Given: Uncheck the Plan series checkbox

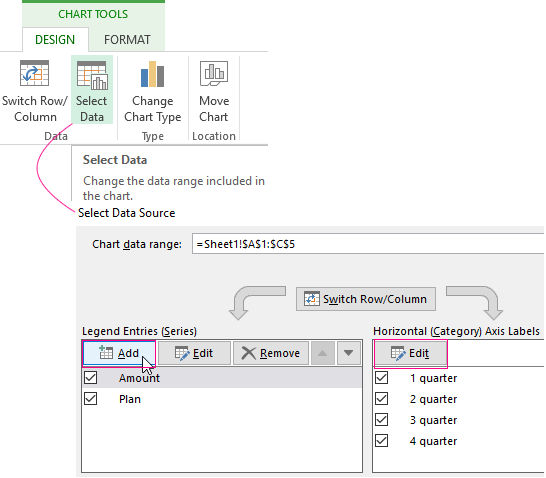Looking at the screenshot, I should click(91, 399).
